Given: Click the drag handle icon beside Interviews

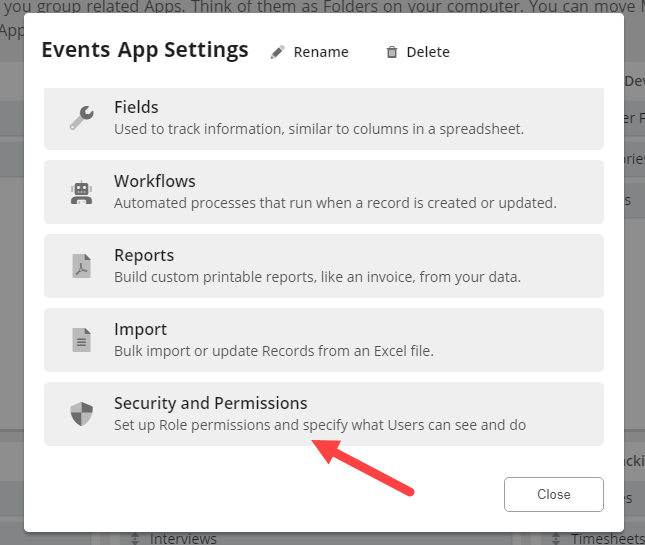Looking at the screenshot, I should pyautogui.click(x=134, y=539).
